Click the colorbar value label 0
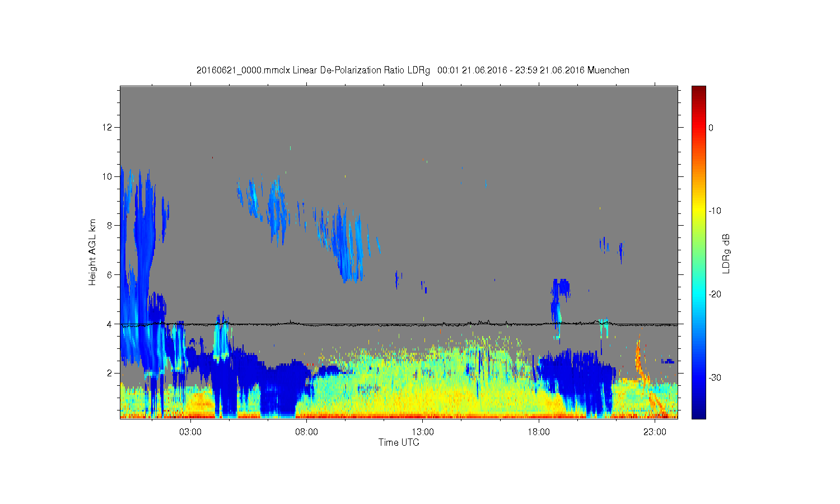This screenshot has width=840, height=504. tap(711, 128)
